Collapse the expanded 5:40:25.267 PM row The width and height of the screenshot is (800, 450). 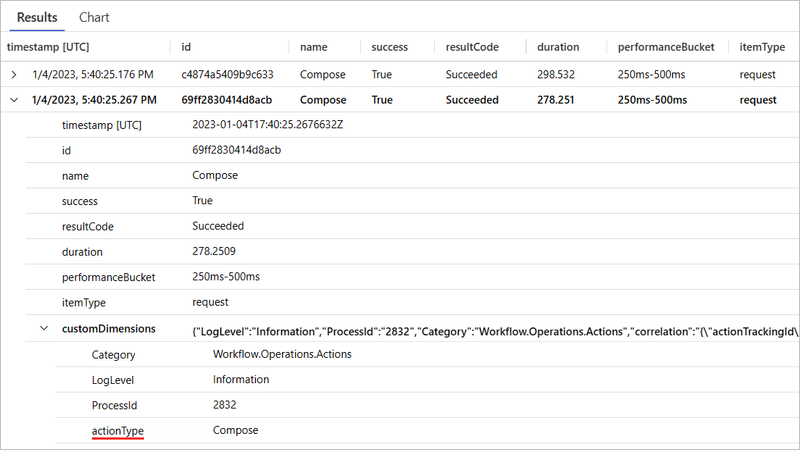click(x=13, y=100)
